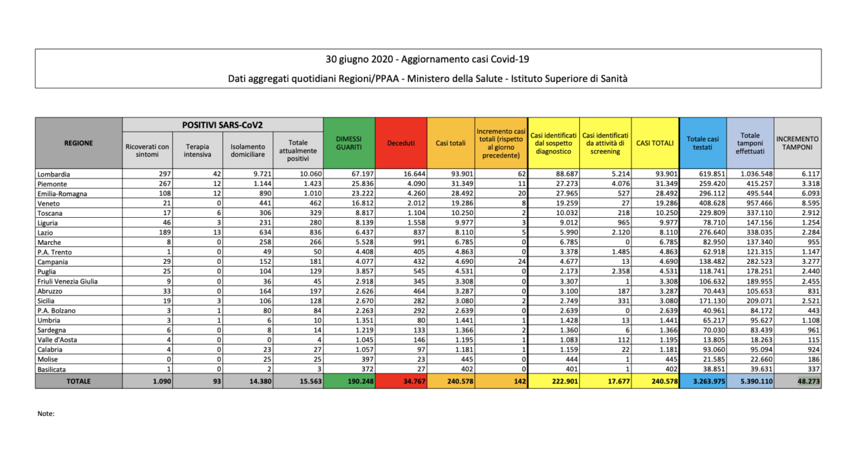The height and width of the screenshot is (458, 868).
Task: Select the 'POSITIVI SARS-CoV2' header
Action: (222, 125)
